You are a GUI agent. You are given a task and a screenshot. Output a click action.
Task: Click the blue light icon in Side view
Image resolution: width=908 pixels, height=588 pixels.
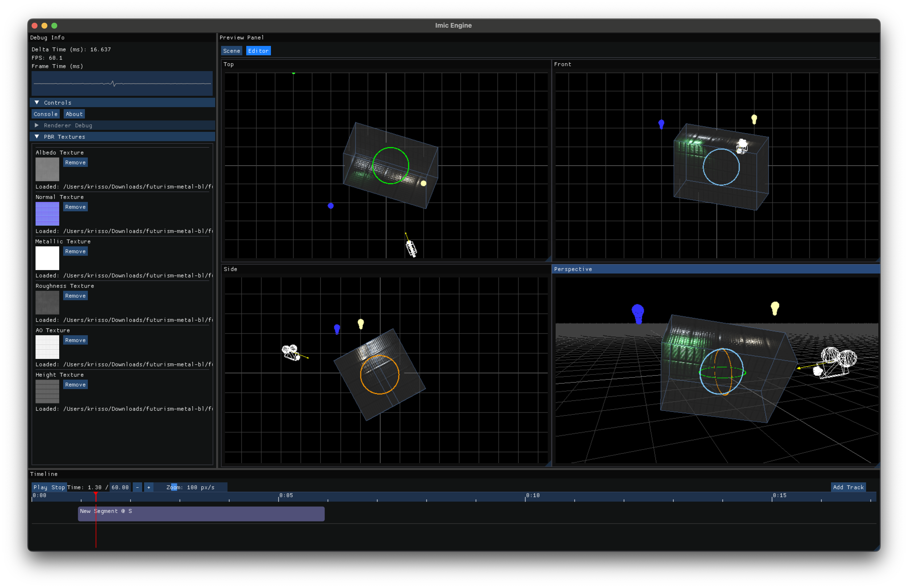(x=337, y=329)
